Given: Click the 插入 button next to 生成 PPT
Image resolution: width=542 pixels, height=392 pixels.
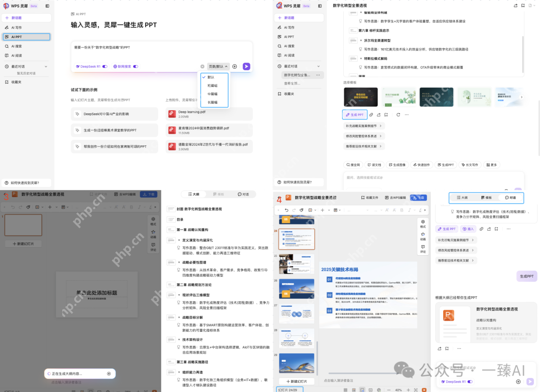Looking at the screenshot, I should pos(468,229).
